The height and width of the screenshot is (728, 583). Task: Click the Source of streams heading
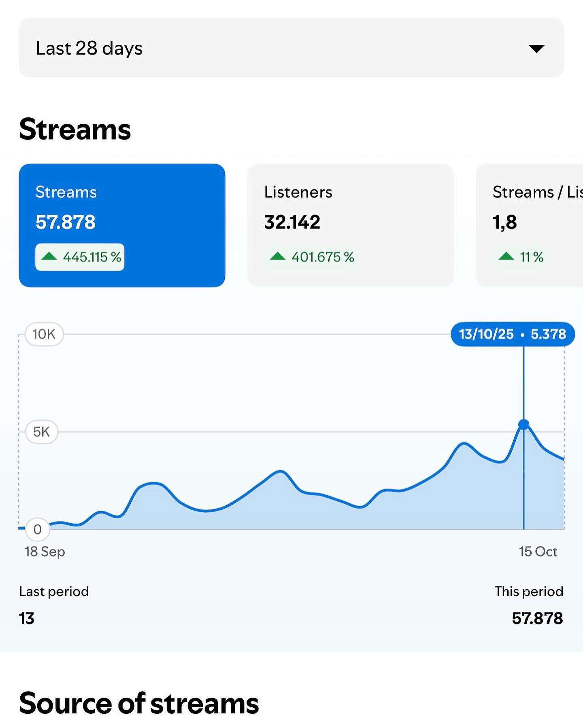[139, 703]
